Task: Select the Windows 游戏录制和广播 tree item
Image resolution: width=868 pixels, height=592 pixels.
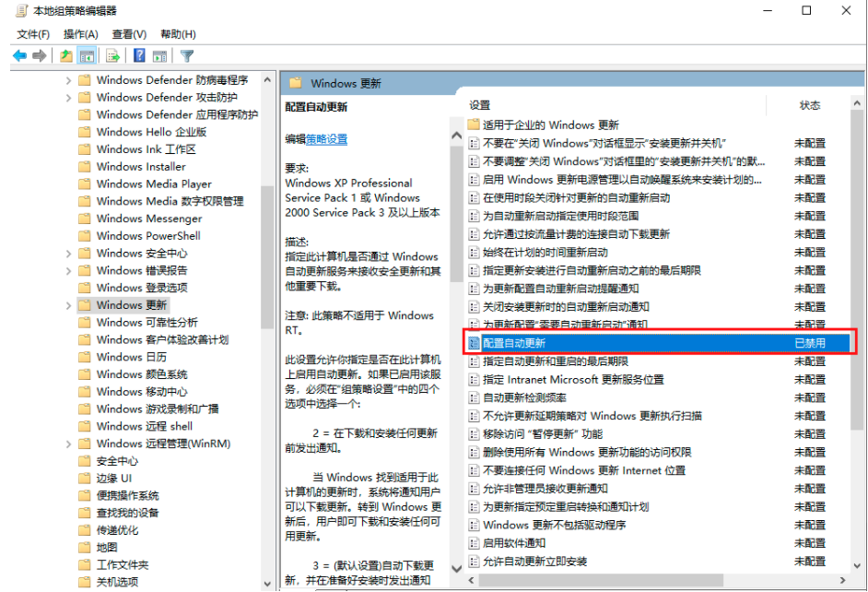Action: [x=158, y=409]
